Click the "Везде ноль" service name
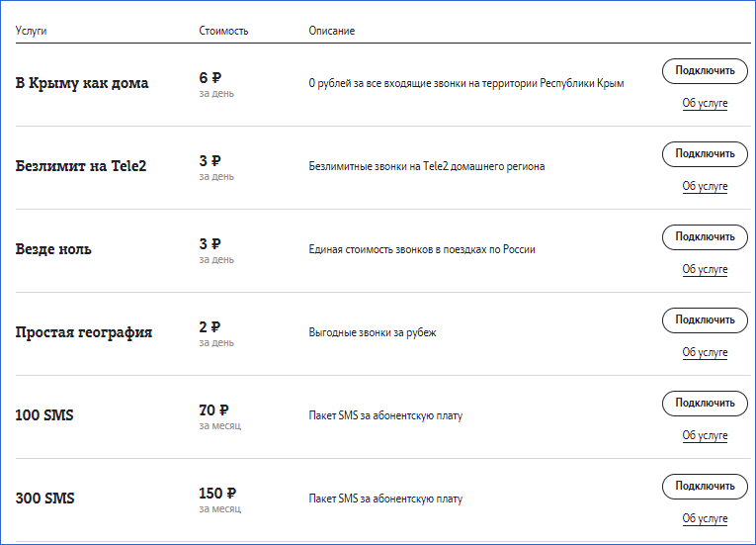This screenshot has width=756, height=545. pos(53,249)
